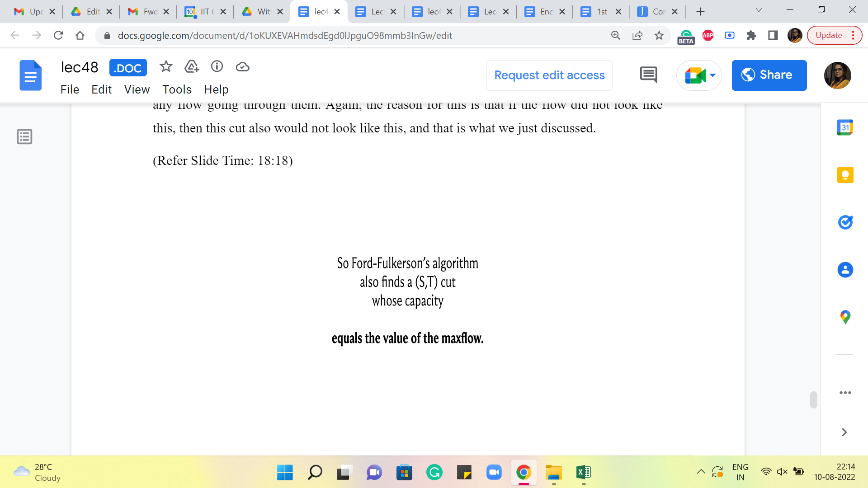
Task: Open the Tools menu
Action: pos(177,89)
